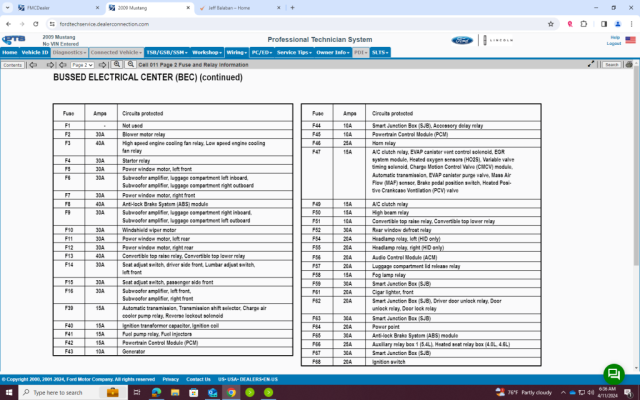This screenshot has width=640, height=400.
Task: Expand the Wiring menu
Action: click(x=237, y=52)
